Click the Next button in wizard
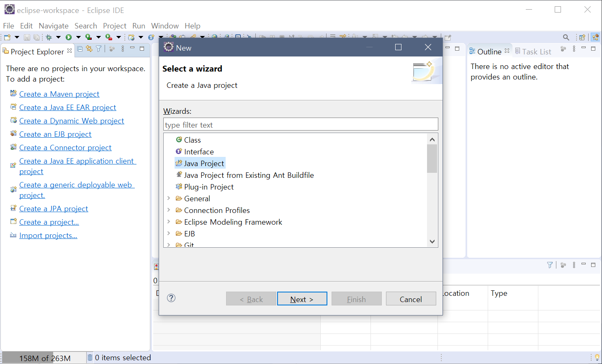602x364 pixels. 302,299
